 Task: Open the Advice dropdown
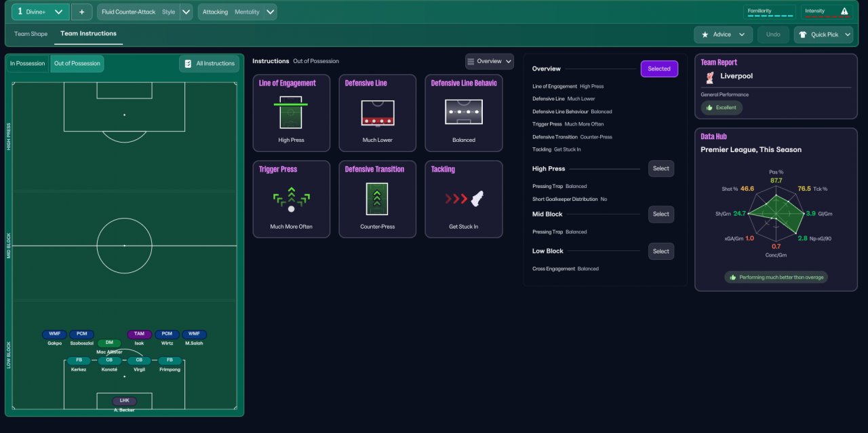[724, 35]
